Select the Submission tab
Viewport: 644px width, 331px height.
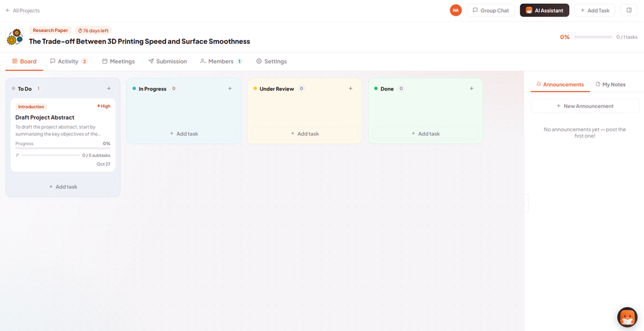167,62
